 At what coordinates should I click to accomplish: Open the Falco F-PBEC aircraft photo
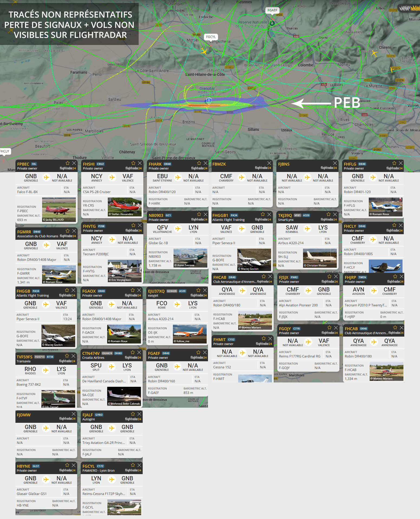(59, 209)
